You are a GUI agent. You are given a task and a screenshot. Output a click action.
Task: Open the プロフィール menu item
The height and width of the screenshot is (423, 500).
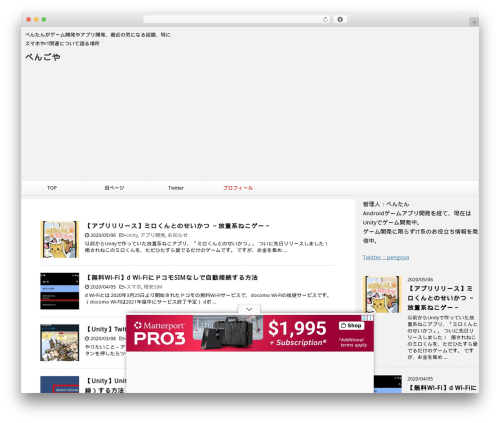(238, 188)
